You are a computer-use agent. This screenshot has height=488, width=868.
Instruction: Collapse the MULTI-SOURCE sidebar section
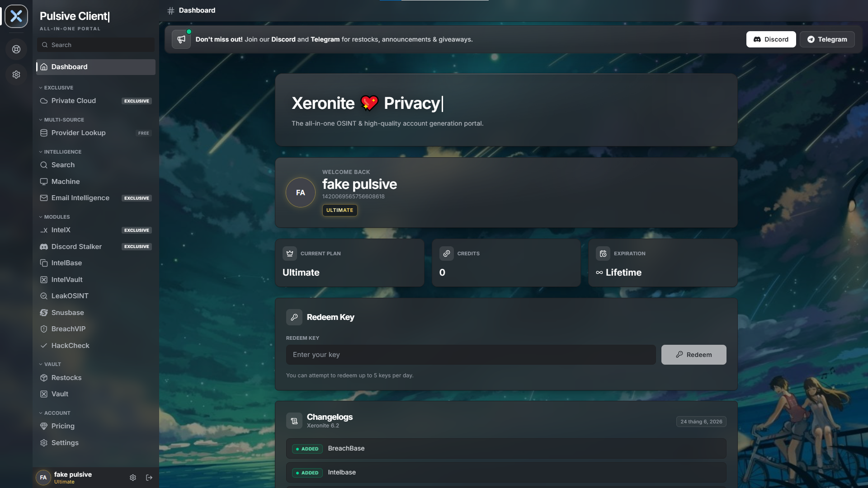tap(61, 120)
